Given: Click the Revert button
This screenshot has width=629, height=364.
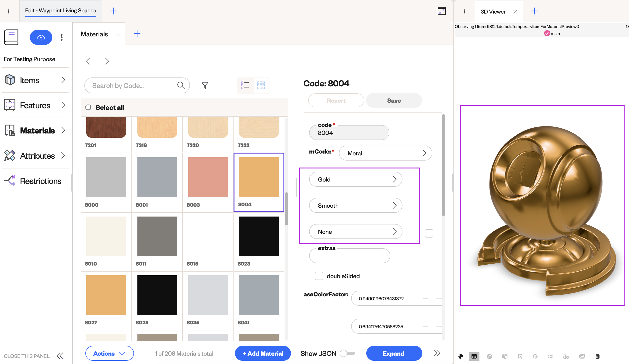Looking at the screenshot, I should click(x=336, y=100).
